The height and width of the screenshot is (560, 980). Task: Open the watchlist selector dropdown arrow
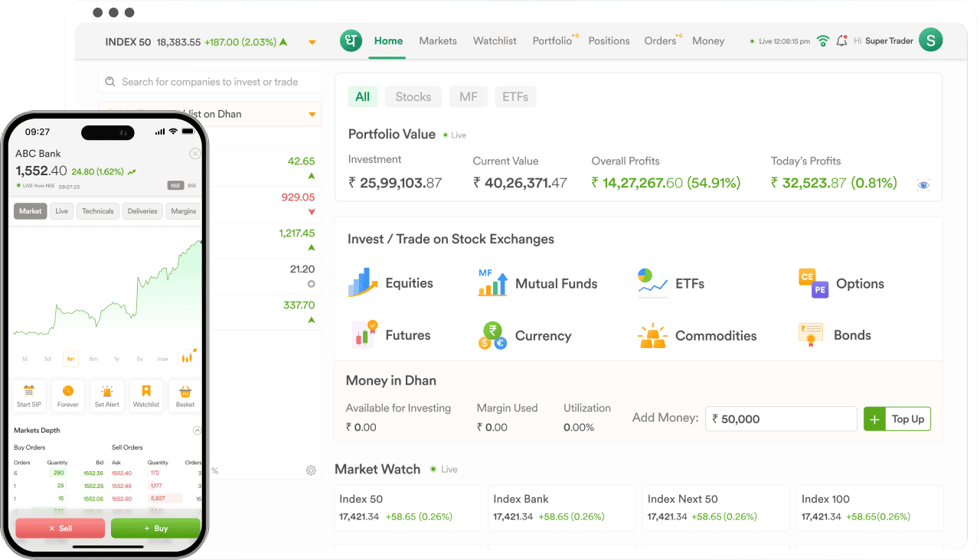(312, 115)
